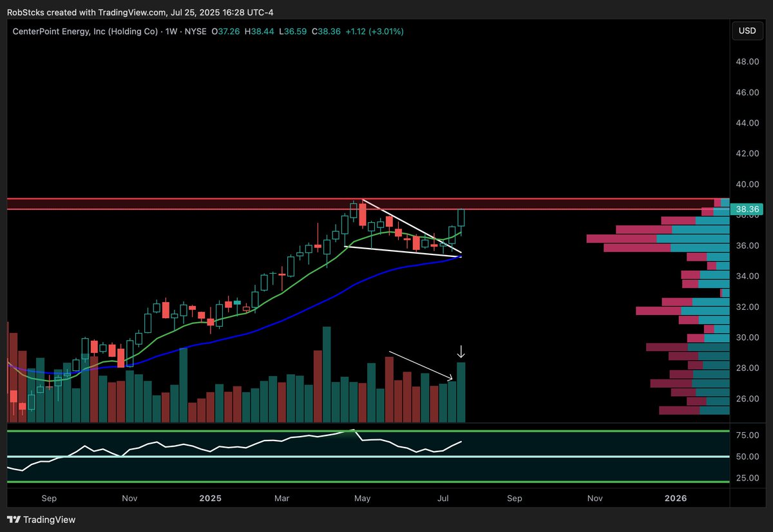Click the 48.00 price axis label
773x532 pixels.
[x=747, y=62]
